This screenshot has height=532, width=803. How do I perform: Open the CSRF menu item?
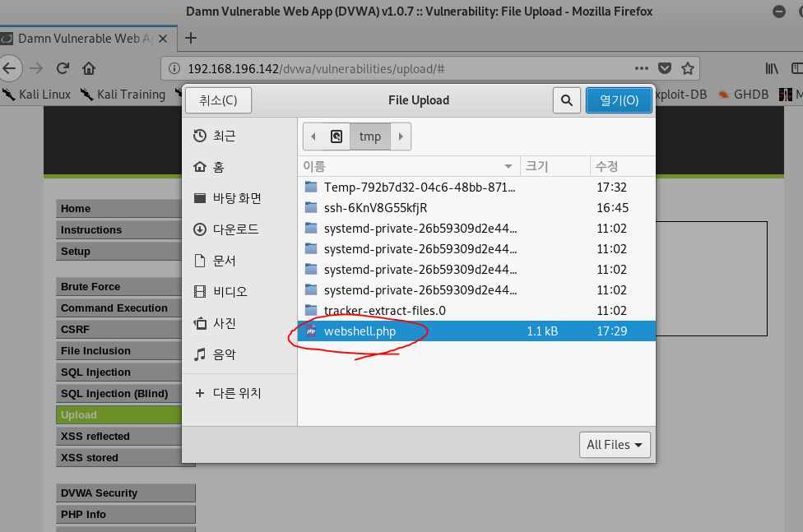pyautogui.click(x=118, y=330)
